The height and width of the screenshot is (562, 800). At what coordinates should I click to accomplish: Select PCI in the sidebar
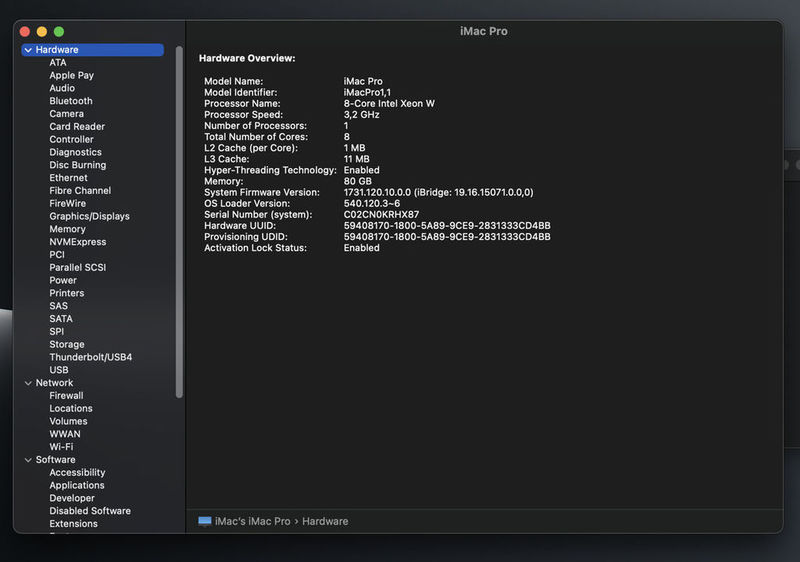[57, 255]
